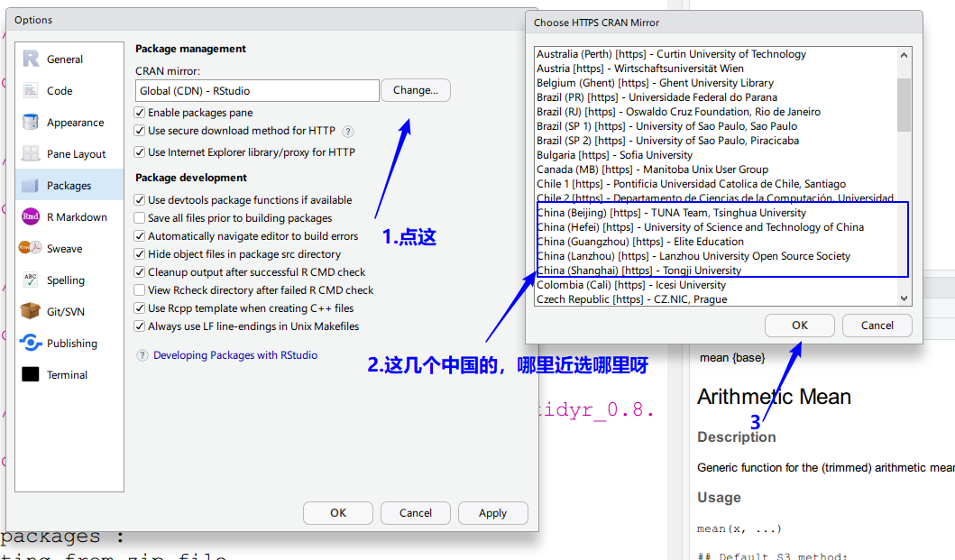
Task: Open the Git/SVN options section
Action: tap(69, 311)
